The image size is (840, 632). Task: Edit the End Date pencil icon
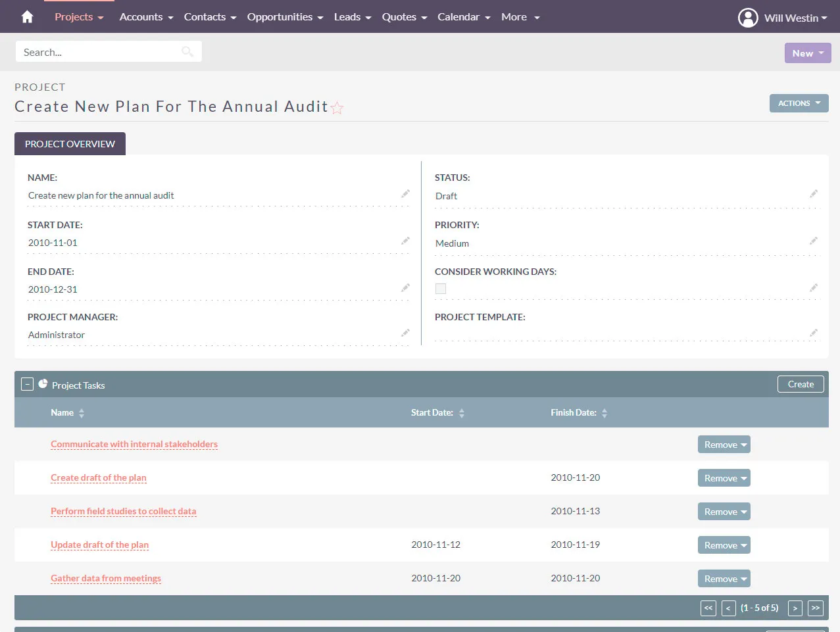405,288
